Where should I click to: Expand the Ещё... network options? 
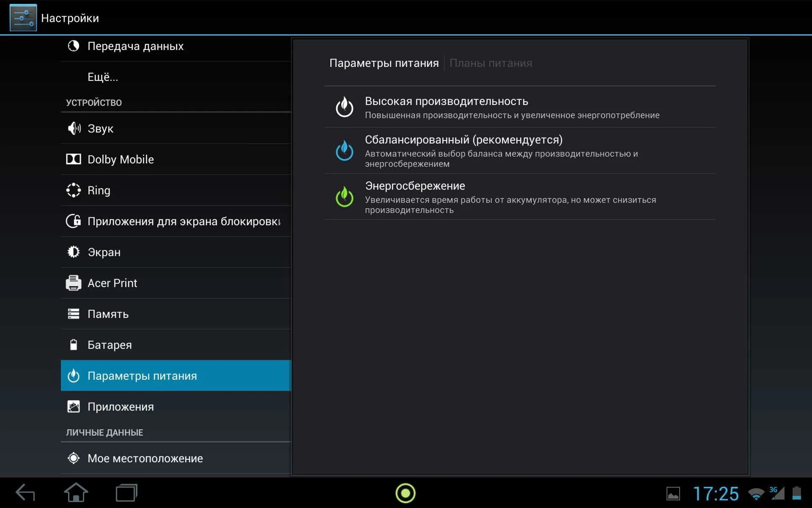pos(103,77)
